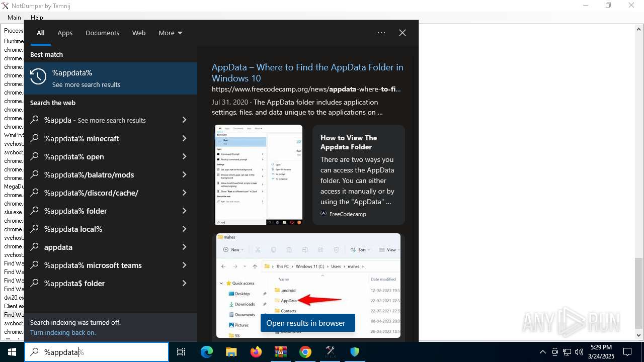Screen dimensions: 644x362
Task: Click the search options ellipsis button
Action: (x=381, y=33)
